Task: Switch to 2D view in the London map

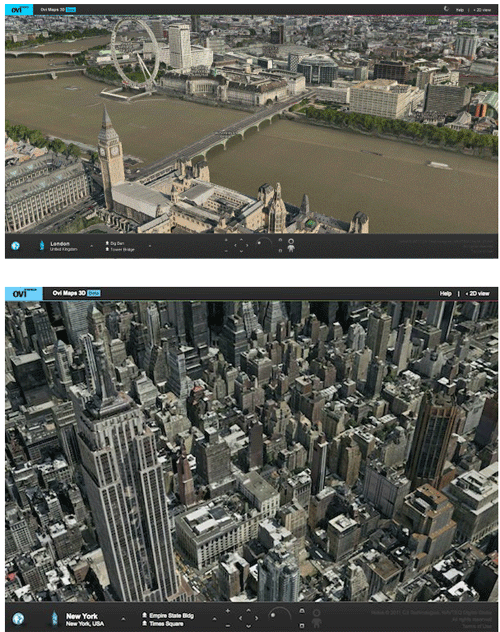Action: click(482, 10)
